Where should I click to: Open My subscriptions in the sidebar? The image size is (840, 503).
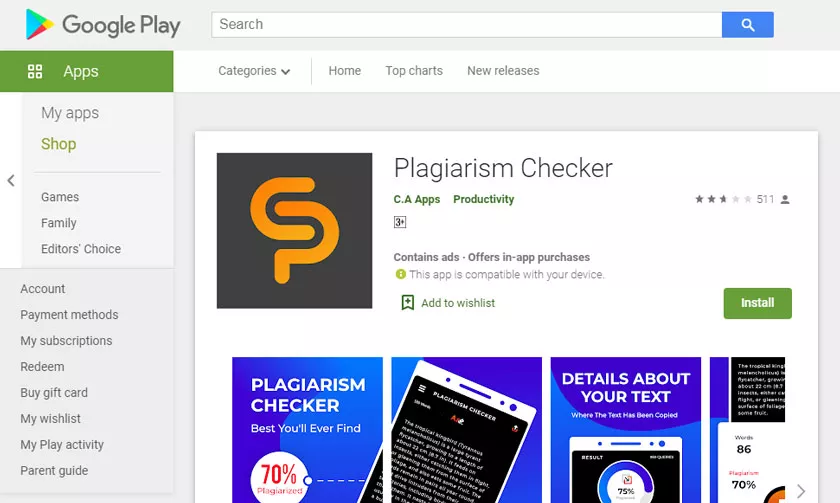point(66,341)
